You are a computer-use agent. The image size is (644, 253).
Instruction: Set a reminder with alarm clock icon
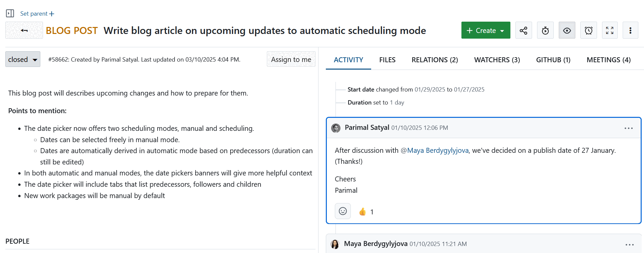pos(588,30)
